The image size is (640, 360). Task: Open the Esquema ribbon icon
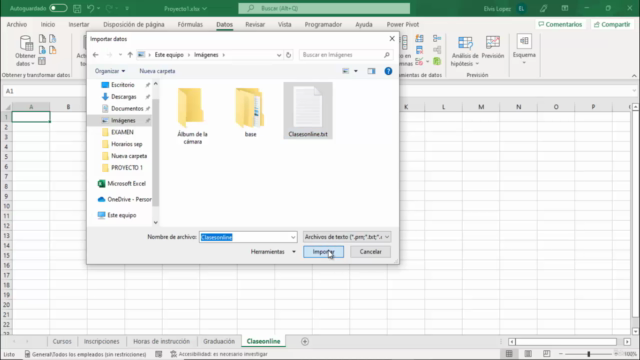click(x=524, y=41)
